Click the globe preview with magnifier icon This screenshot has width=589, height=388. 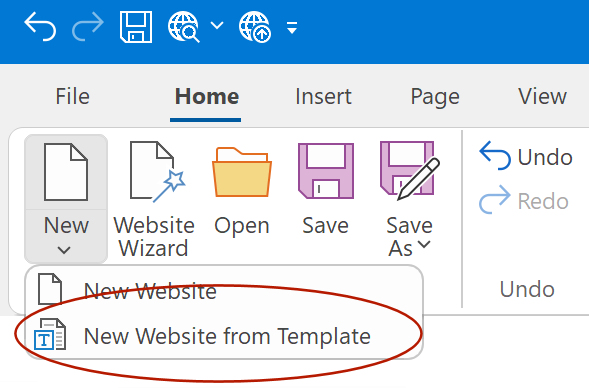coord(183,27)
